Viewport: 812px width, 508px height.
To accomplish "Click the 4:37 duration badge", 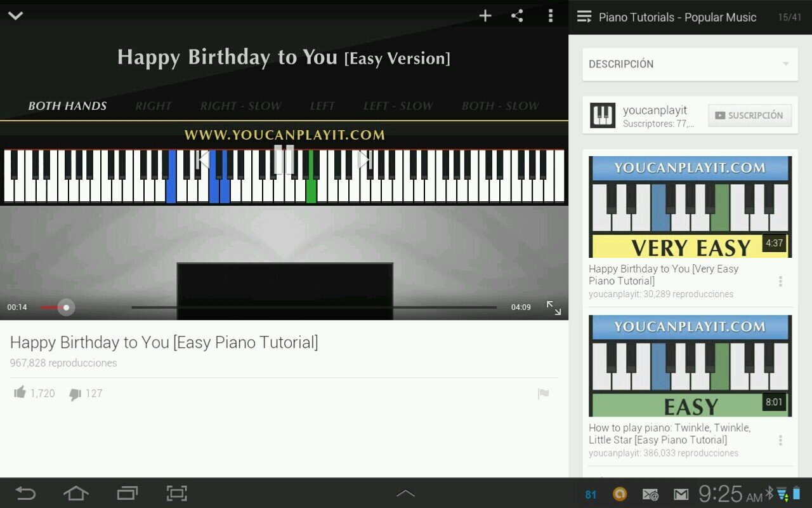I will coord(774,243).
